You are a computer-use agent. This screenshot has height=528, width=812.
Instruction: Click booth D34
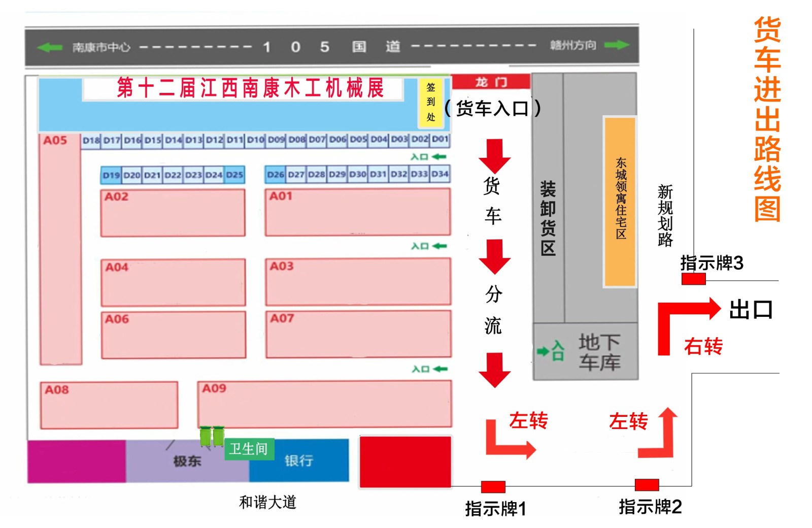[x=440, y=174]
